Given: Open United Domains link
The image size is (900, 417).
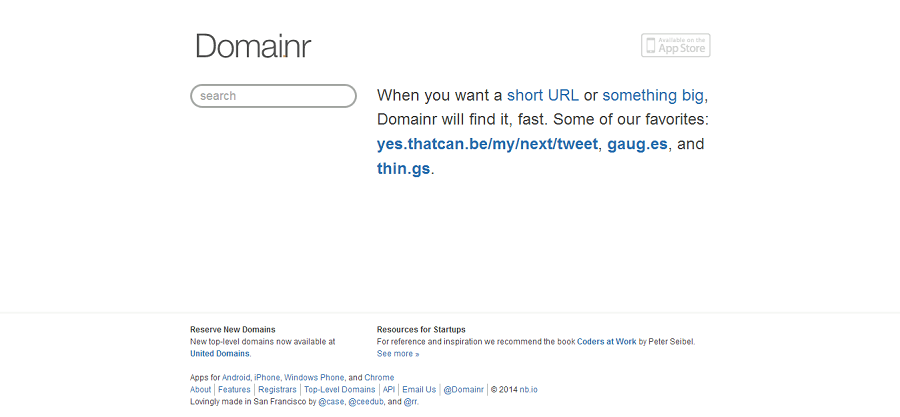Looking at the screenshot, I should (220, 353).
